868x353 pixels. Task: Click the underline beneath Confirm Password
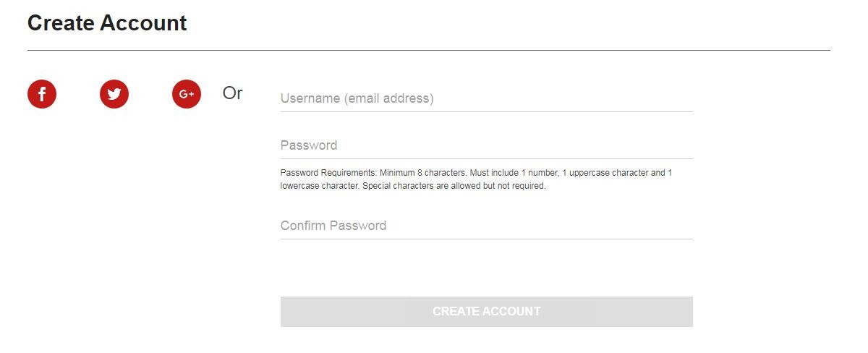coord(486,239)
